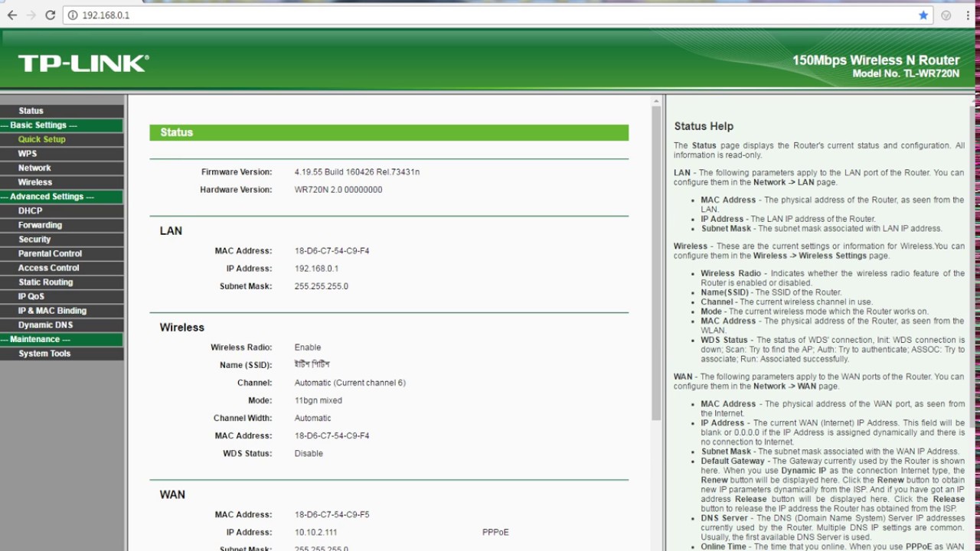Click the LAN section heading

pos(171,231)
